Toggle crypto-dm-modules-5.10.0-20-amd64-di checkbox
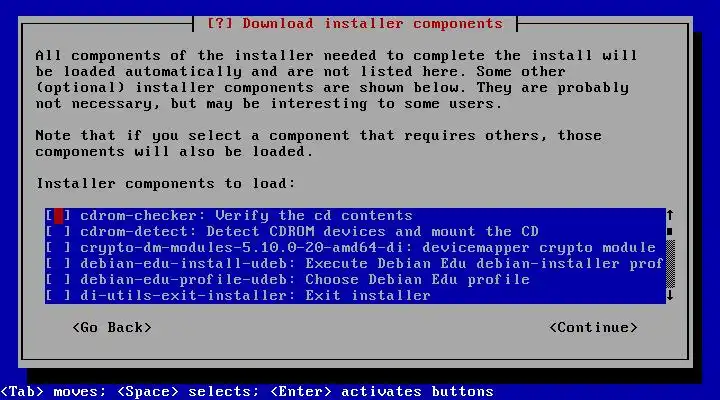 (x=58, y=248)
